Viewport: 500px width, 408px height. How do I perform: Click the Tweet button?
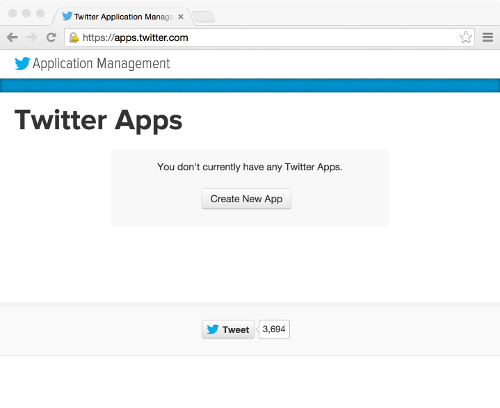click(228, 329)
